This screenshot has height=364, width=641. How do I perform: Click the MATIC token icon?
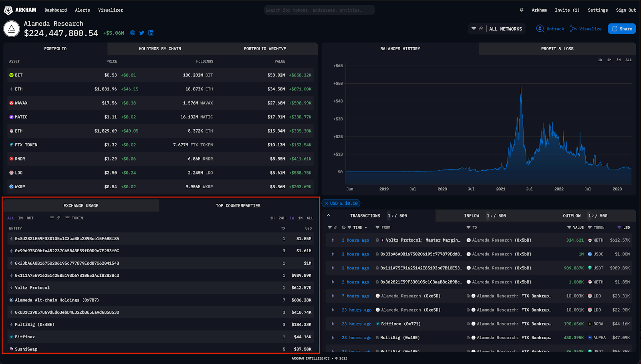tap(11, 117)
